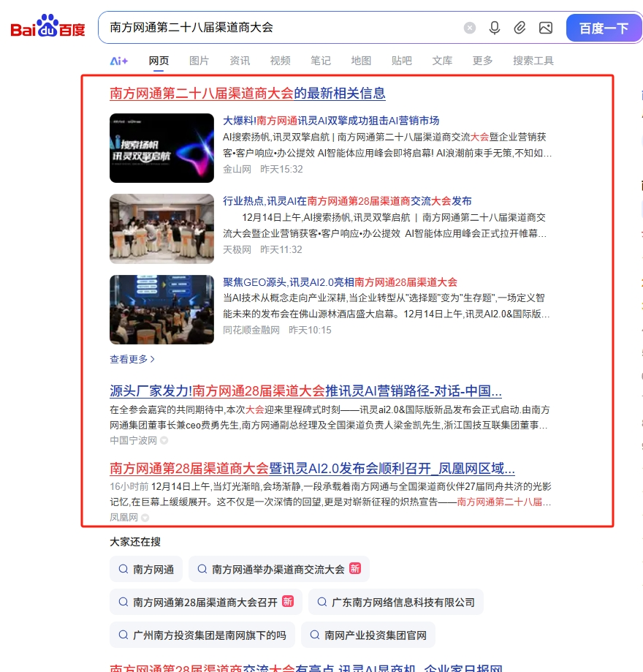
Task: Click the Baidu logo
Action: 47,27
